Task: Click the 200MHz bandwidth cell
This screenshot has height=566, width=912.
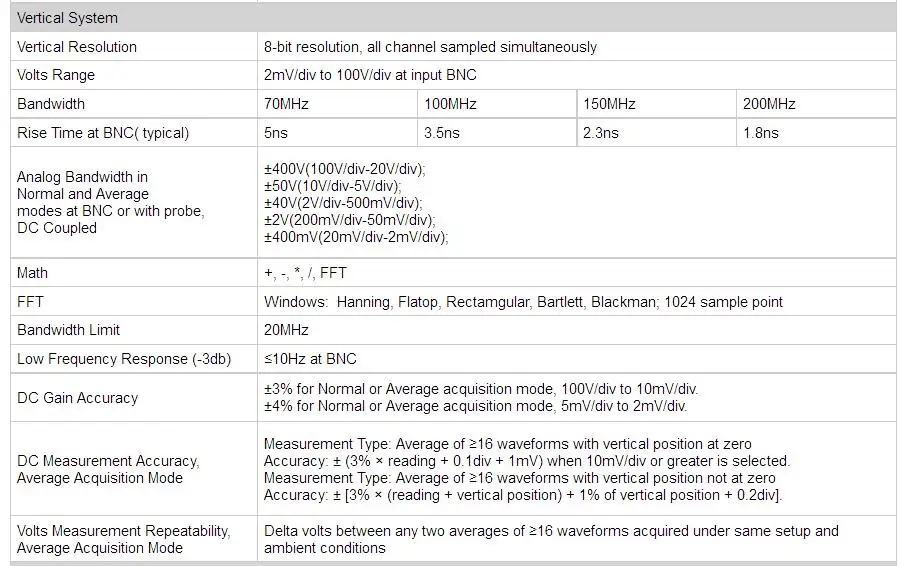Action: click(817, 104)
